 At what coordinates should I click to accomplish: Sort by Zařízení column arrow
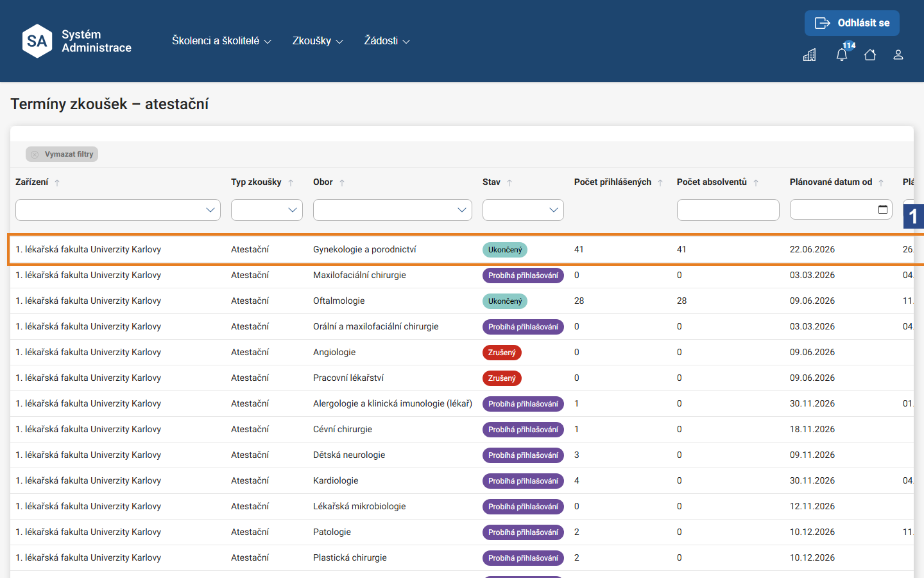(x=57, y=182)
